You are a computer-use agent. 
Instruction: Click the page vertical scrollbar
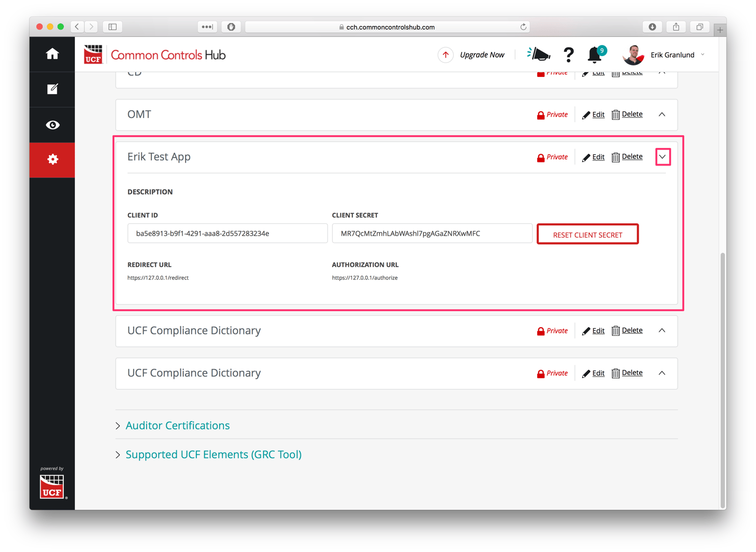tap(723, 381)
